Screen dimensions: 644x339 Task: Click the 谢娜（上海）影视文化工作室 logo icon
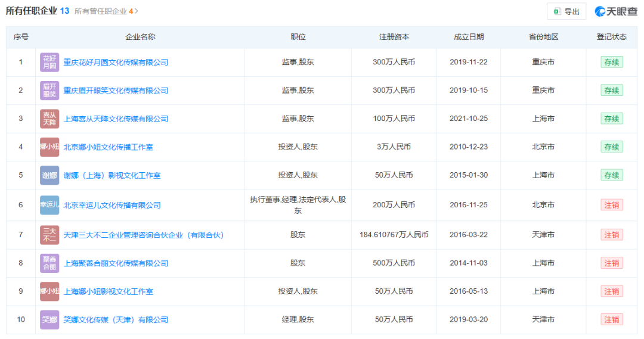point(49,175)
